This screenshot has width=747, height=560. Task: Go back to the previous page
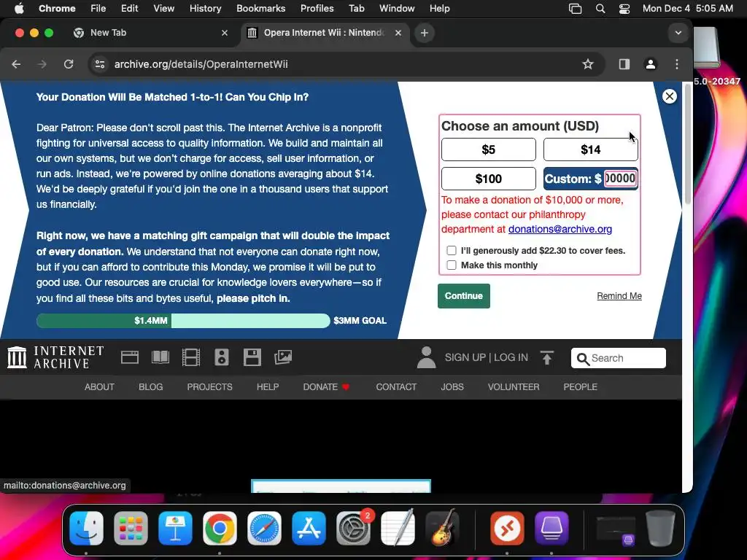click(x=16, y=64)
